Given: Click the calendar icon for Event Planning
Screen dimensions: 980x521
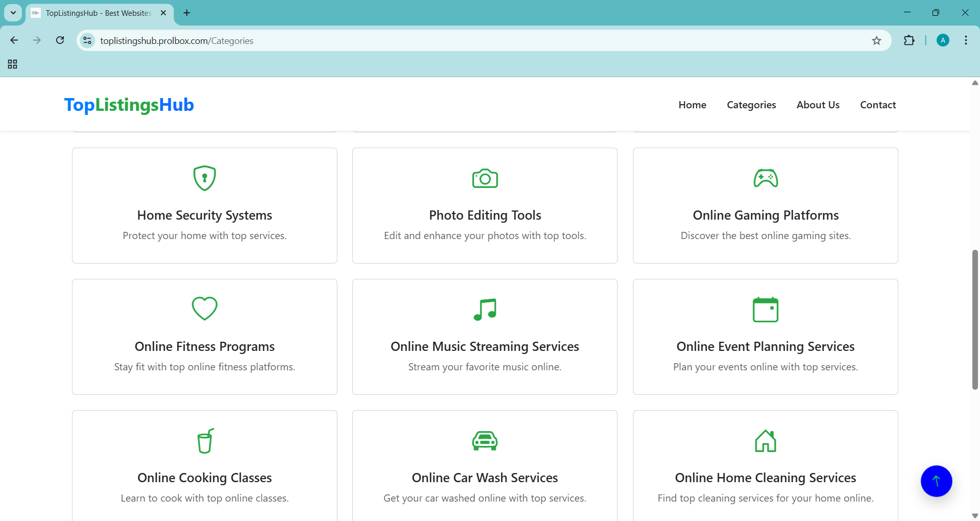Looking at the screenshot, I should tap(766, 310).
